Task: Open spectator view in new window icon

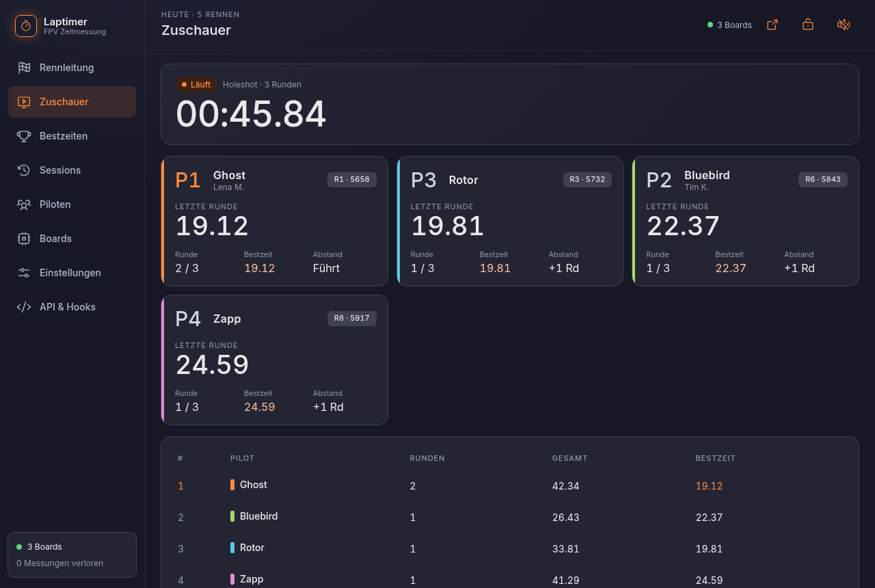Action: (x=772, y=25)
